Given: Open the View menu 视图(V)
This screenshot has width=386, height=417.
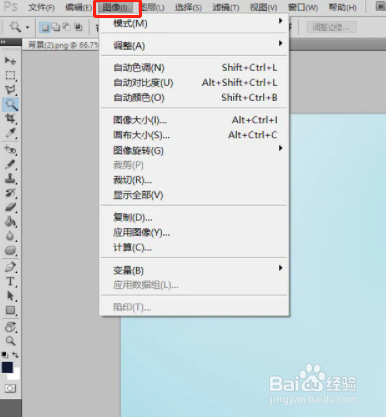Looking at the screenshot, I should point(263,7).
